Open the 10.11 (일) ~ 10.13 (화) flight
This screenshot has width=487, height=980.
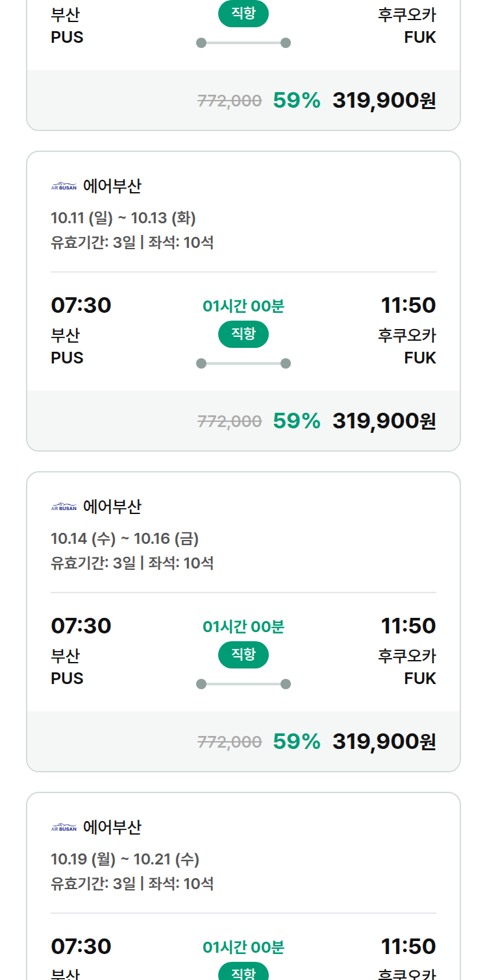click(x=243, y=301)
